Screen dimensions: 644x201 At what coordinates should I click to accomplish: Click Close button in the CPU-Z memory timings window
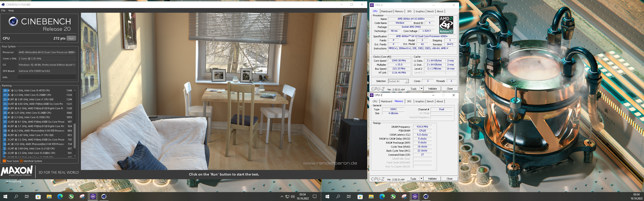coord(449,179)
